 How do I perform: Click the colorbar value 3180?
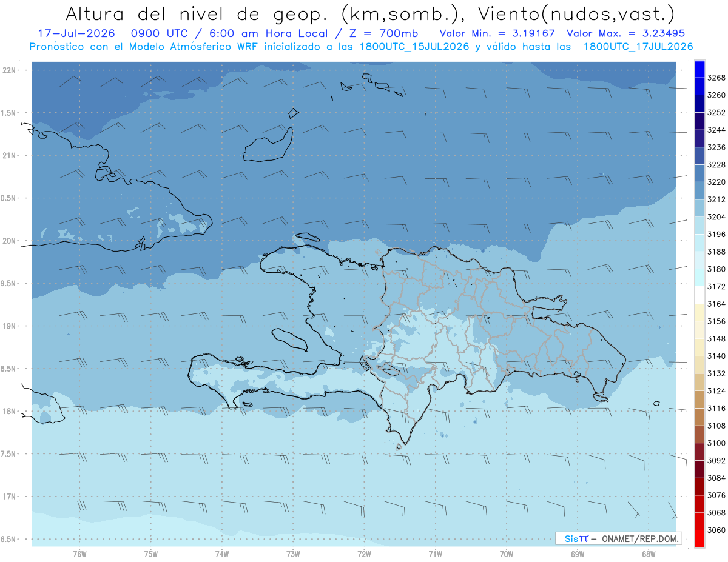pos(716,269)
